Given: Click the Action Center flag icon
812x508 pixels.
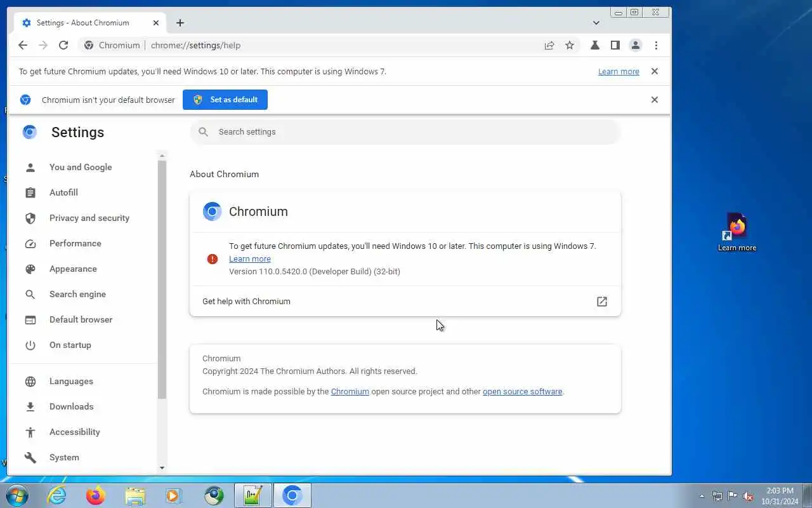Looking at the screenshot, I should tap(733, 496).
